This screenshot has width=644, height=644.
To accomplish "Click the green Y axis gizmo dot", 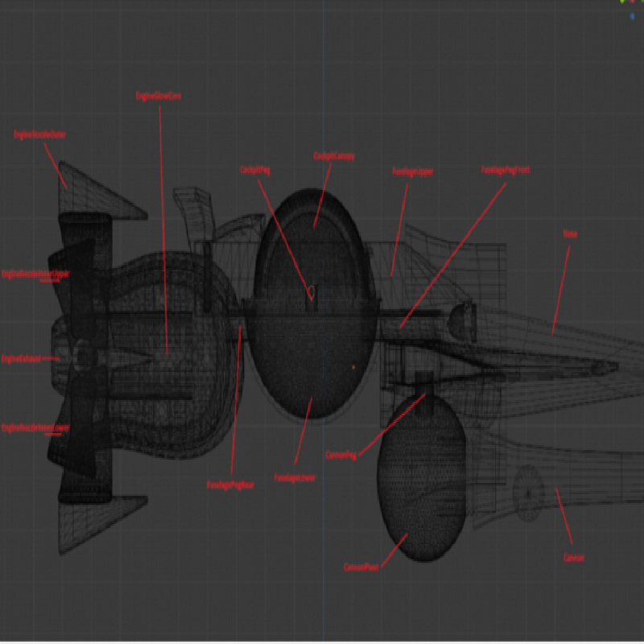I will tap(622, 2).
